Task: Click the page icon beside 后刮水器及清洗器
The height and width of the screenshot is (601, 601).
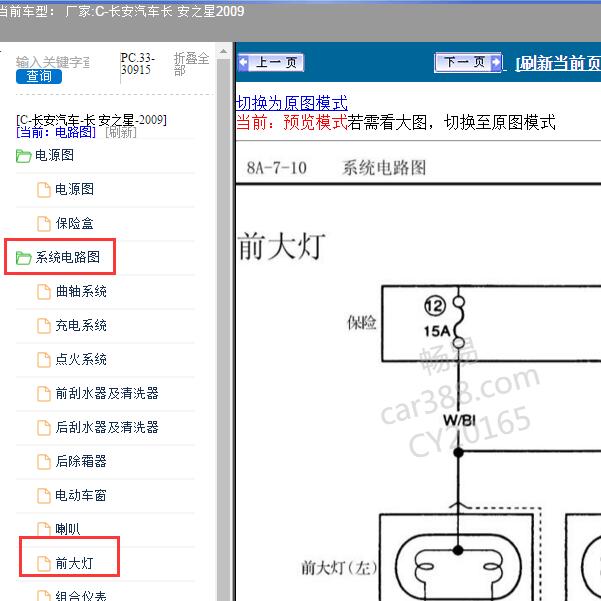Action: click(x=44, y=428)
